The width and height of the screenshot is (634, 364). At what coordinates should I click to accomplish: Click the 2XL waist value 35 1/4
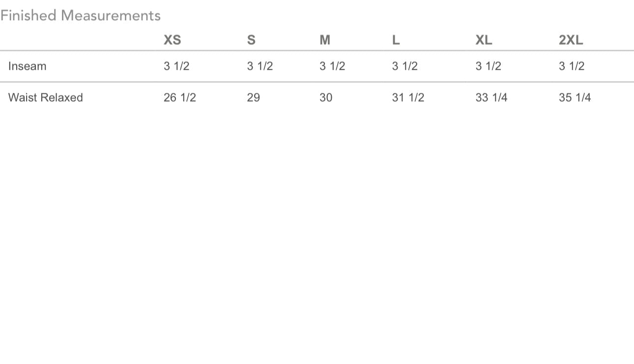click(x=575, y=98)
